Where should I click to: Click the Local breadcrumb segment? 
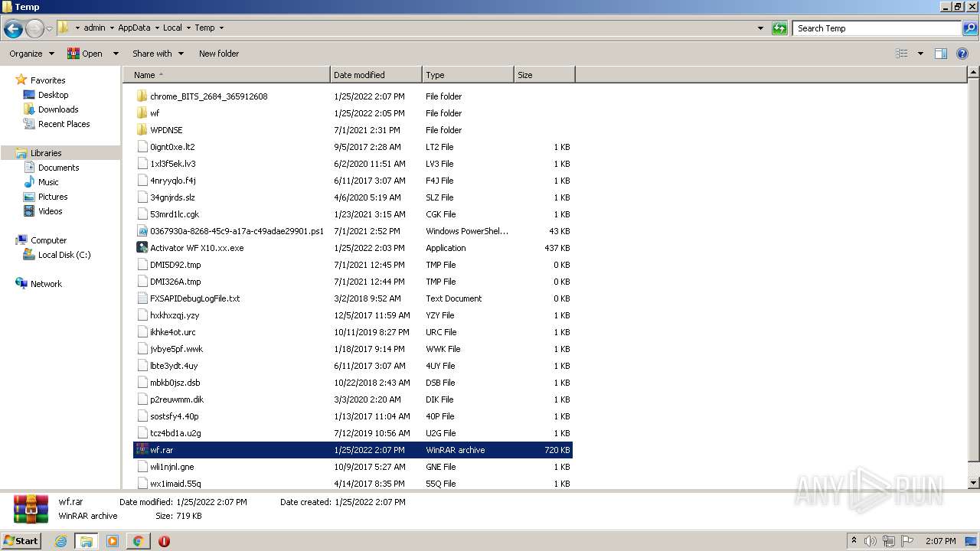point(172,28)
